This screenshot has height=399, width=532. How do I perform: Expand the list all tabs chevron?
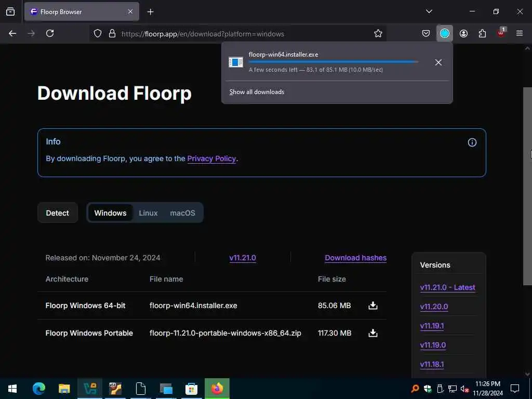429,11
